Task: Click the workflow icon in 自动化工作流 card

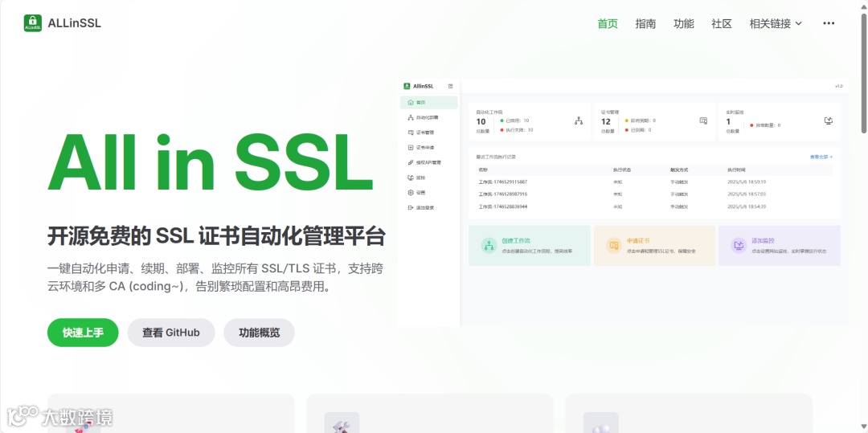Action: point(579,121)
